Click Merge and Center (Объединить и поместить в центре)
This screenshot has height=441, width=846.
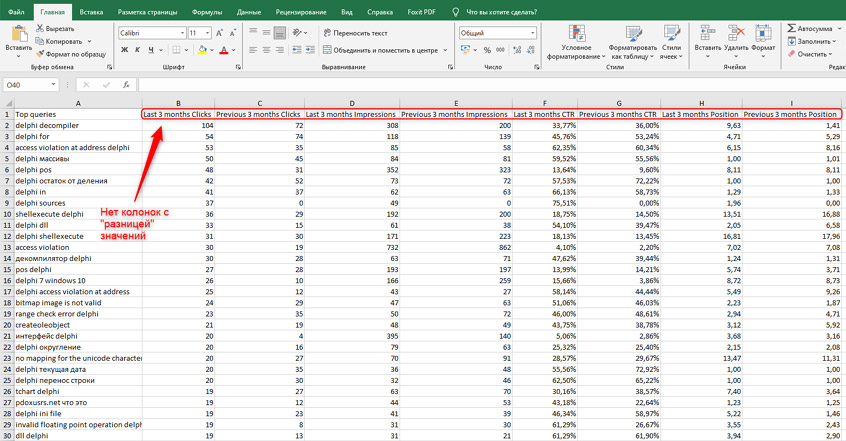click(380, 50)
